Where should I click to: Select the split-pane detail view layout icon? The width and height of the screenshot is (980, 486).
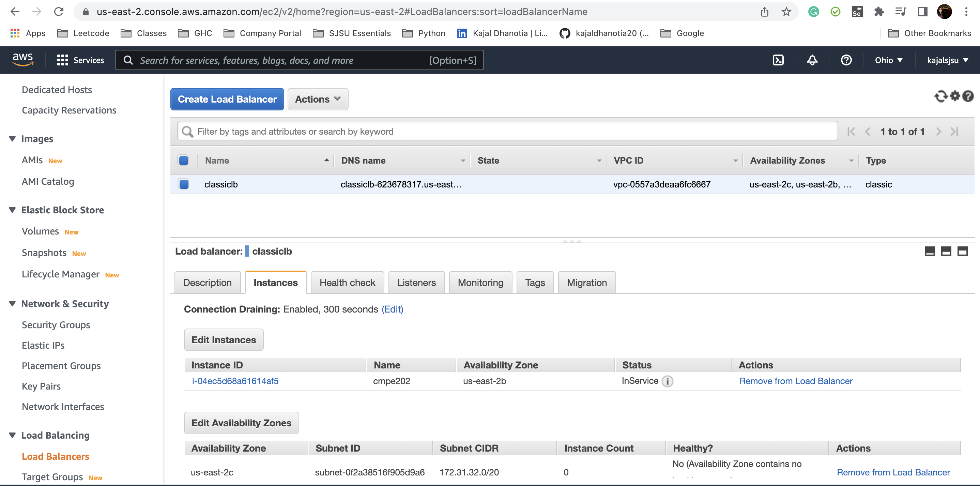tap(946, 251)
